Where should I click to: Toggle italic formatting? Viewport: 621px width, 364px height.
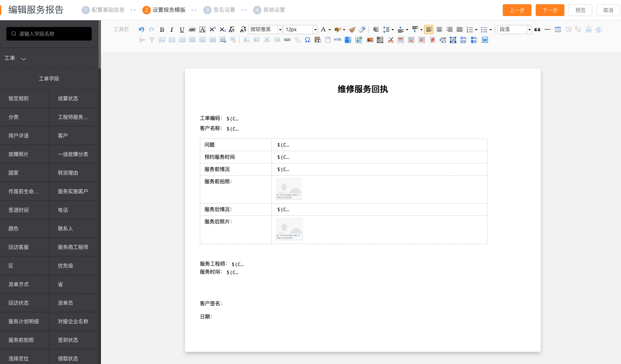click(x=172, y=30)
